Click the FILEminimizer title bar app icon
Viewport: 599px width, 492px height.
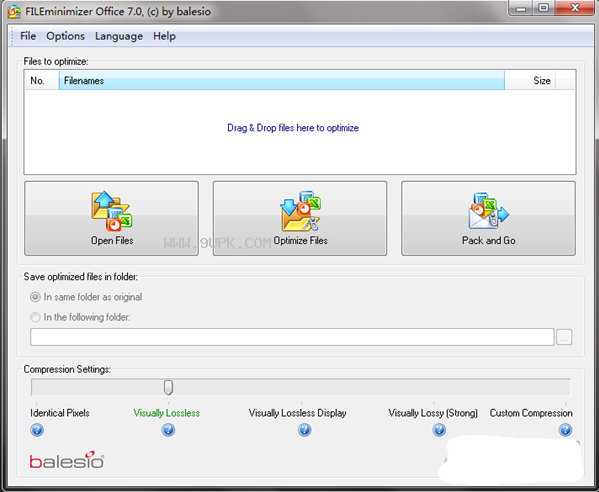[x=14, y=12]
